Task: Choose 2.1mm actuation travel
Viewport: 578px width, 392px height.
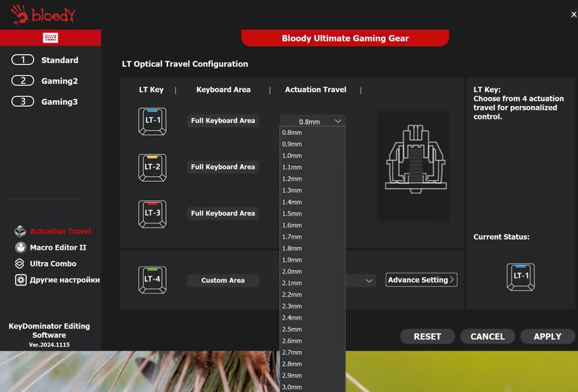Action: tap(312, 283)
